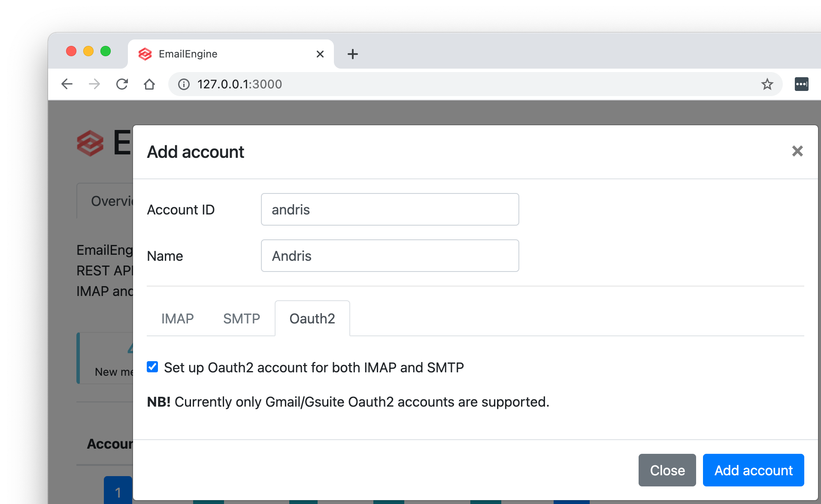Screen dimensions: 821x504
Task: Click the browser back arrow
Action: (x=67, y=84)
